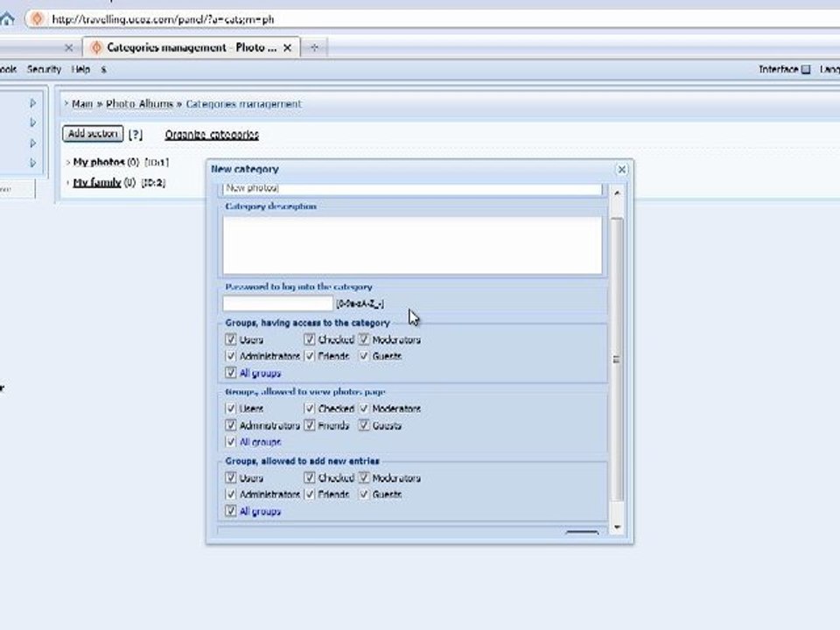This screenshot has width=840, height=630.
Task: Uncheck Checked under view photos page
Action: (x=309, y=409)
